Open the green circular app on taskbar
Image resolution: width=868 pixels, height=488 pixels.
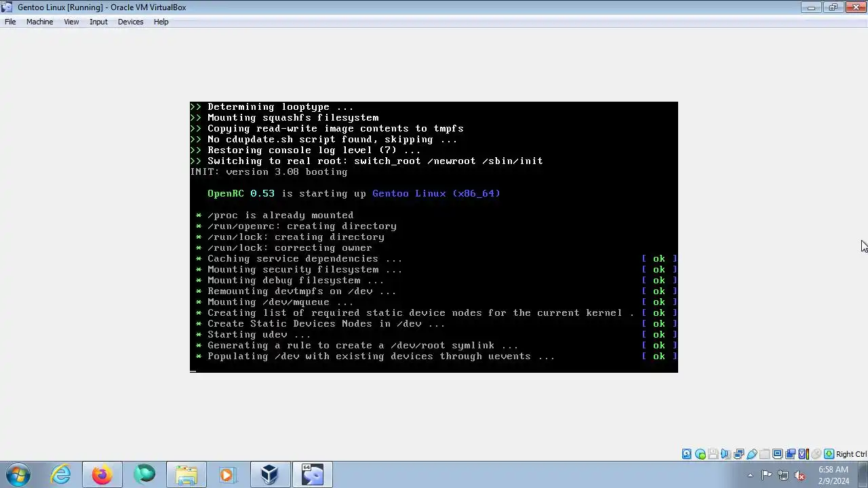coord(144,474)
